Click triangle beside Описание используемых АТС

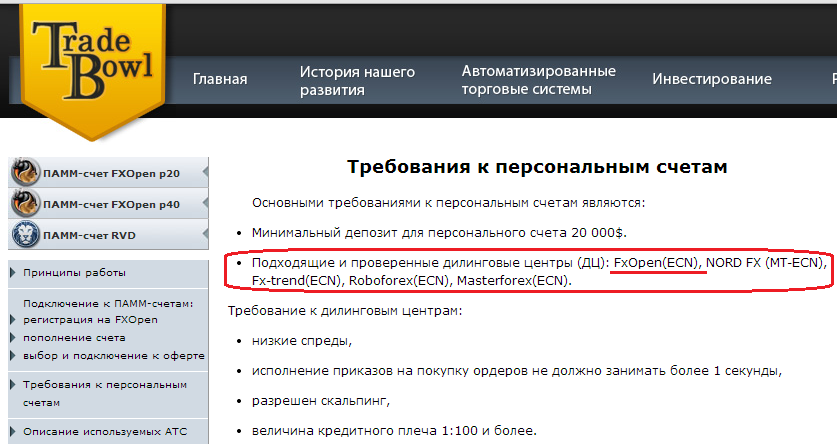coord(13,432)
